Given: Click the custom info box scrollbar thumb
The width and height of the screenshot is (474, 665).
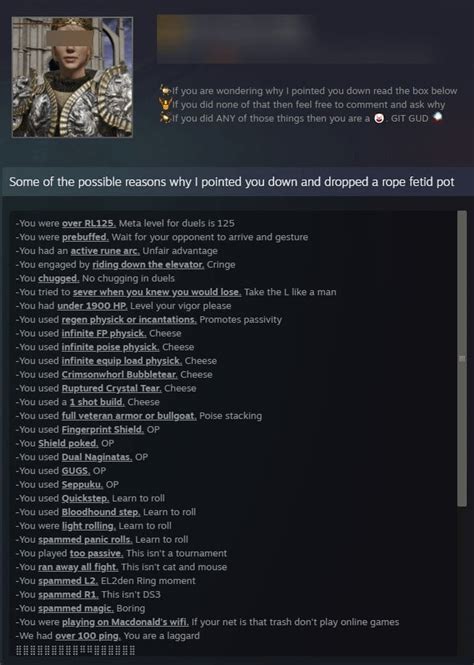Looking at the screenshot, I should click(462, 358).
